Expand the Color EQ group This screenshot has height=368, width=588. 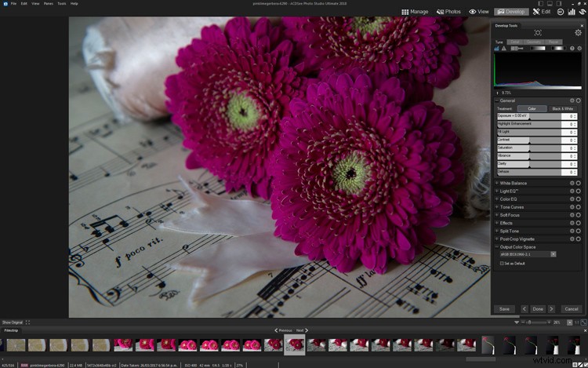(497, 199)
